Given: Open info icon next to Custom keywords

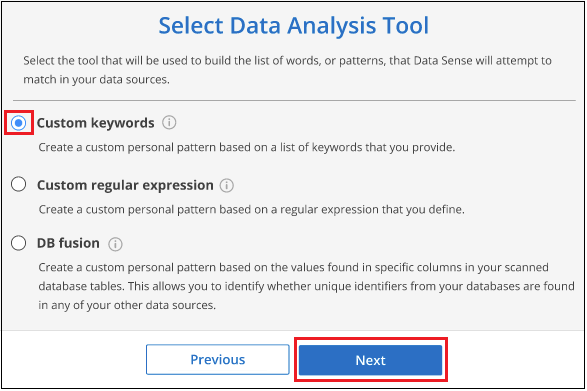Looking at the screenshot, I should coord(169,122).
